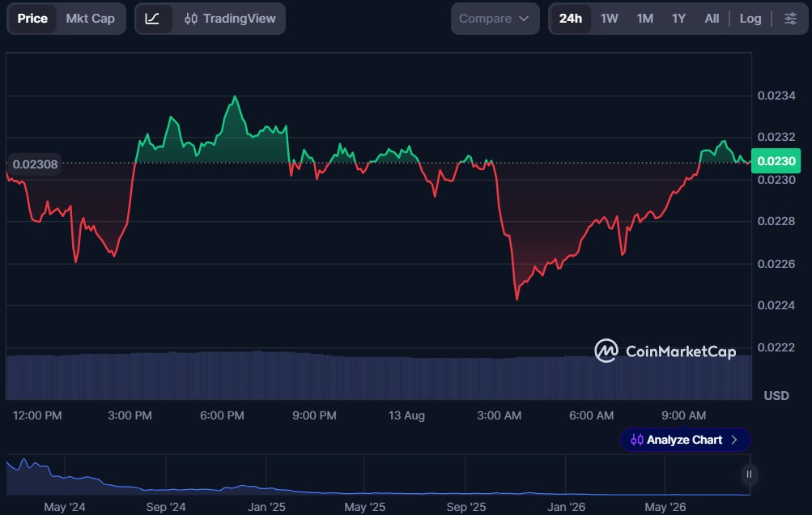Click the pause handle on range selector
Image resolution: width=812 pixels, height=515 pixels.
click(749, 475)
